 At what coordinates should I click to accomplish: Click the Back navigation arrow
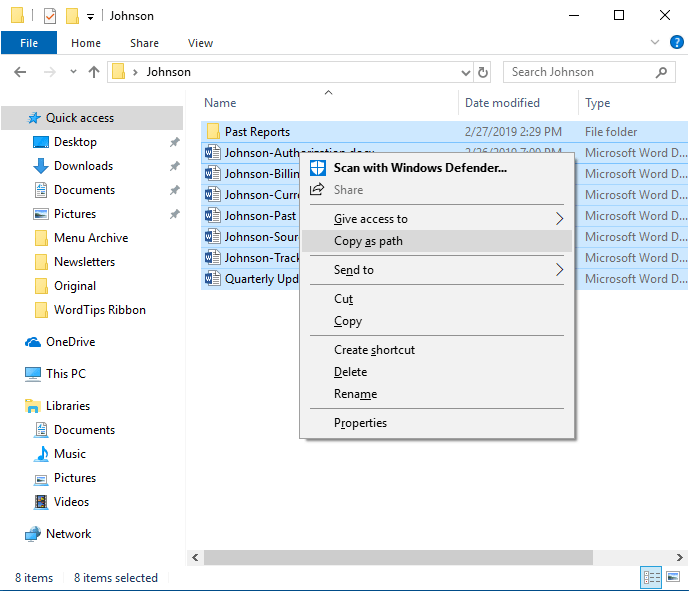click(20, 72)
